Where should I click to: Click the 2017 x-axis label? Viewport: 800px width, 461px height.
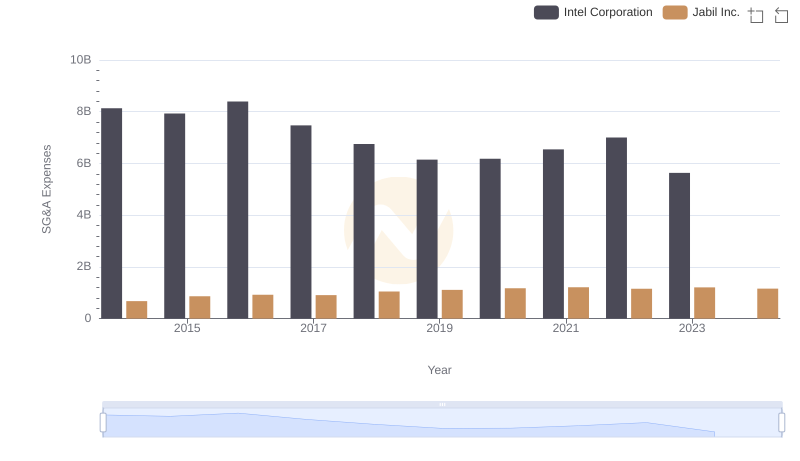coord(313,328)
